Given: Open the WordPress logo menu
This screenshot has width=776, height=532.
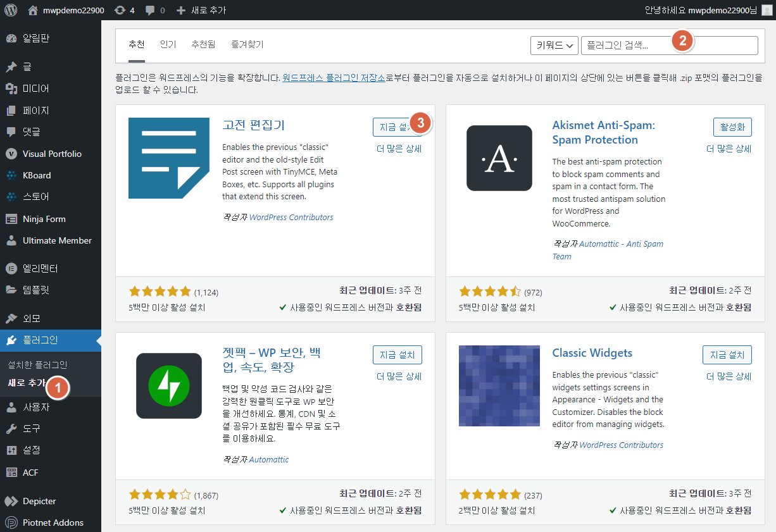Looking at the screenshot, I should 11,10.
